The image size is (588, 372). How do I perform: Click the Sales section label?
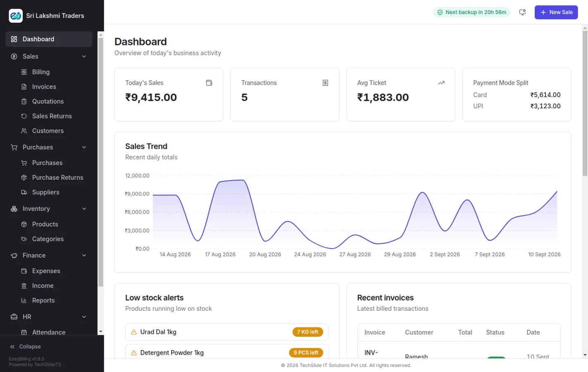click(x=30, y=56)
